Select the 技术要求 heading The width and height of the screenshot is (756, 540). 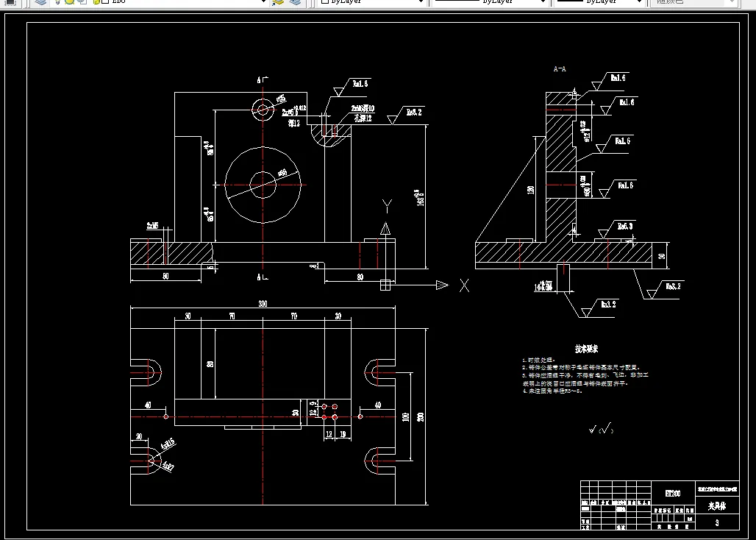[586, 349]
